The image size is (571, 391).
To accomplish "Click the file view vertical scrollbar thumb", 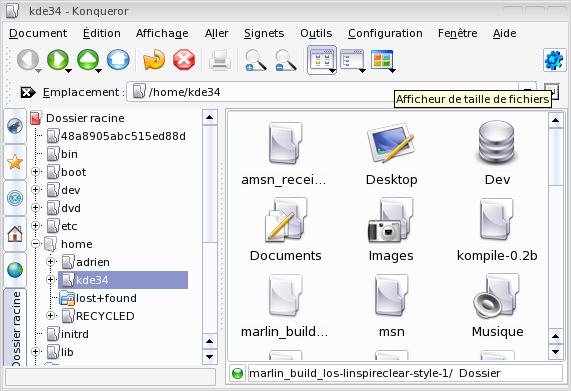I will pos(555,157).
